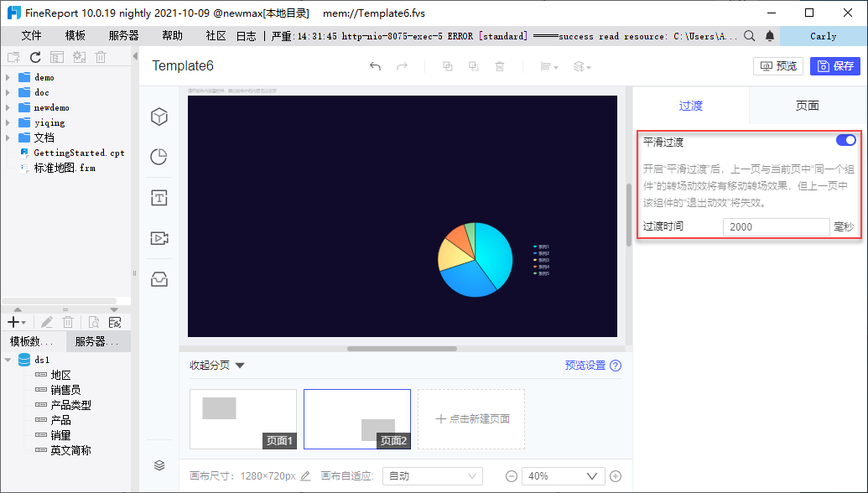Collapse the left panel with arrow

point(135,56)
